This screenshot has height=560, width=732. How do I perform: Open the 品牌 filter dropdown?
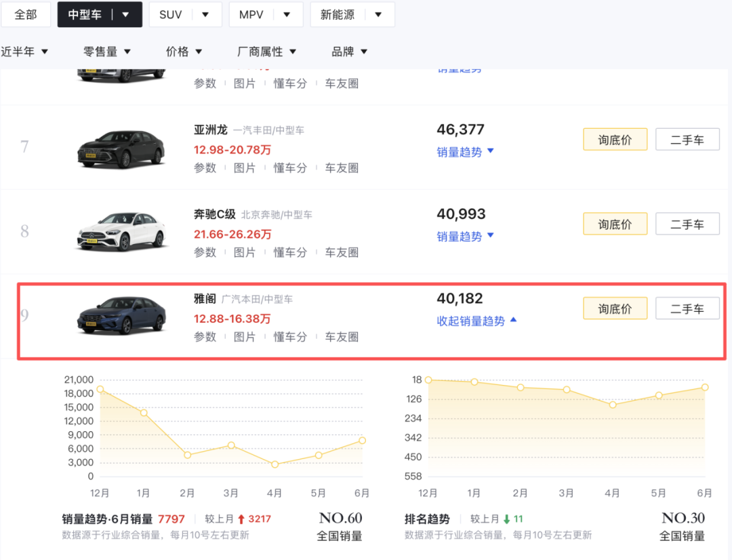coord(349,52)
